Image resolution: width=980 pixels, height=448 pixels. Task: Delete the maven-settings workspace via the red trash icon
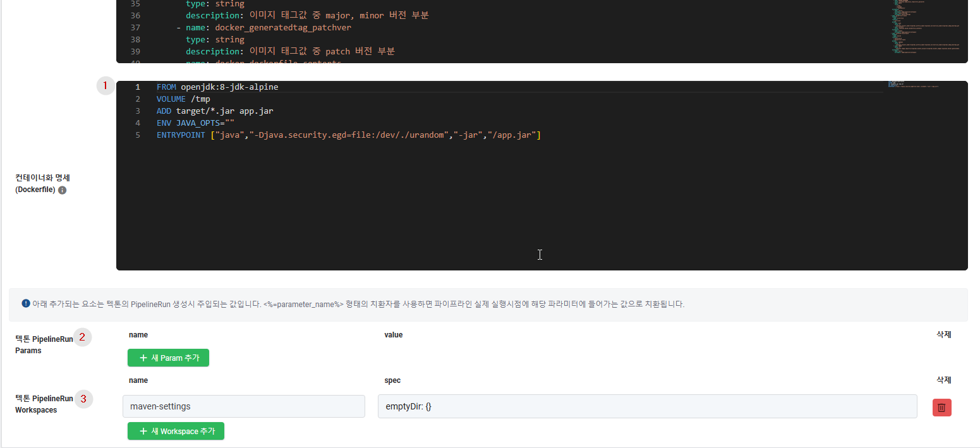(x=941, y=408)
